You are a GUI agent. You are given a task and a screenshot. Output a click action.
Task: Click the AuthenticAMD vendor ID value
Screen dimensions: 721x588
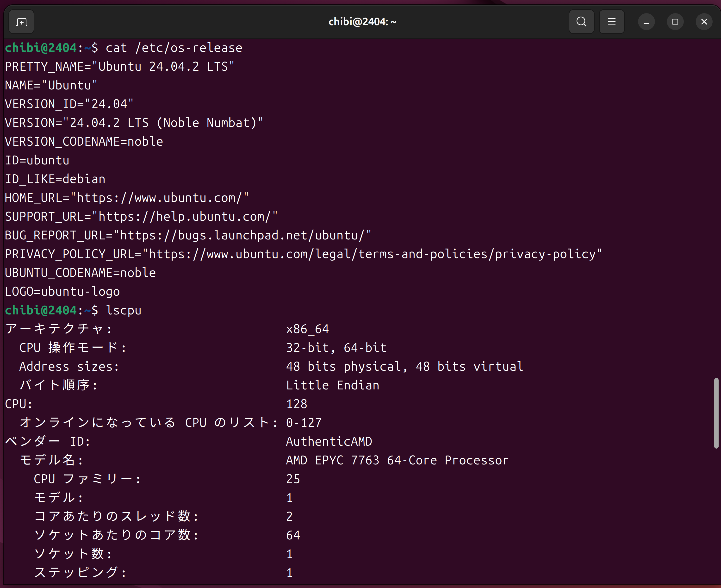pyautogui.click(x=329, y=442)
